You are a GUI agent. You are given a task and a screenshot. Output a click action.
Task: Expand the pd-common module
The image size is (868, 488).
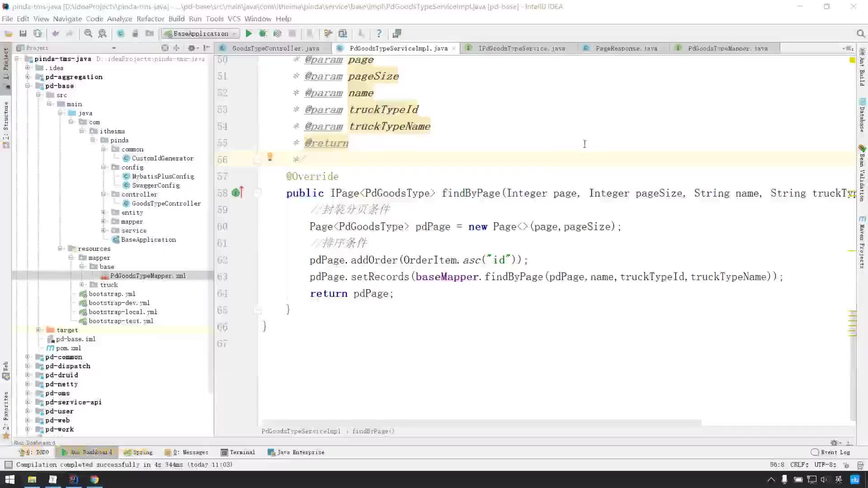28,357
